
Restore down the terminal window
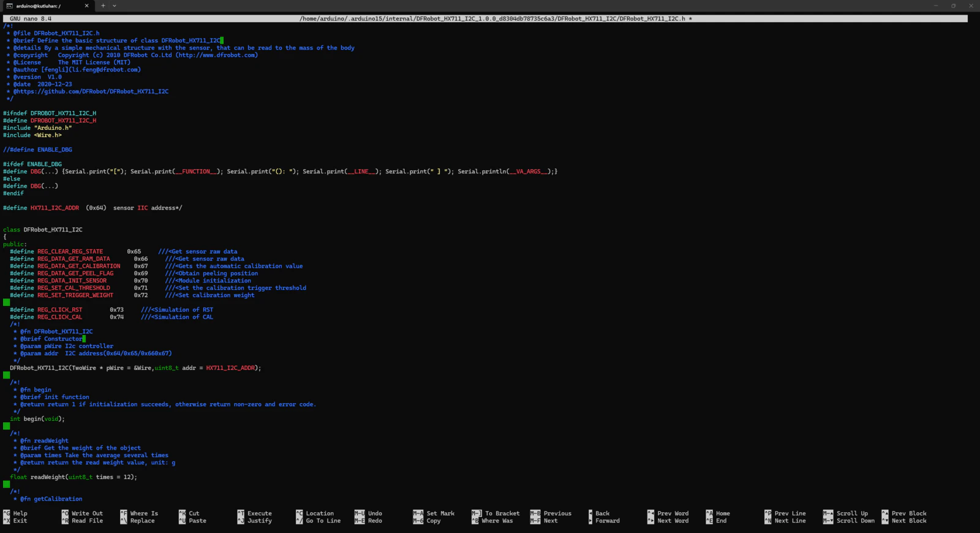tap(953, 6)
